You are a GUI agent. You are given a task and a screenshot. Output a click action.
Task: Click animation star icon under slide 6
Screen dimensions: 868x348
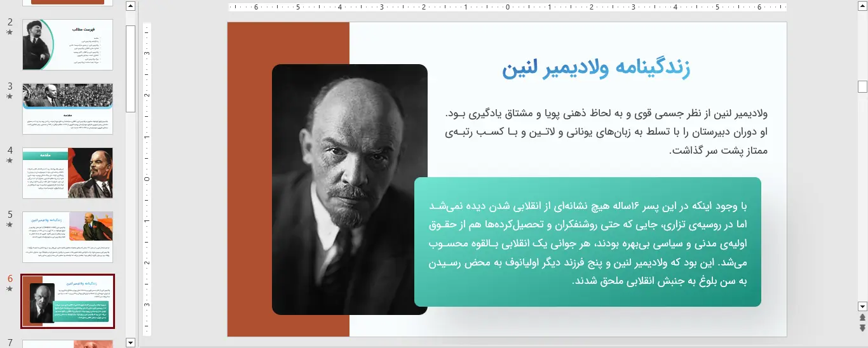10,289
